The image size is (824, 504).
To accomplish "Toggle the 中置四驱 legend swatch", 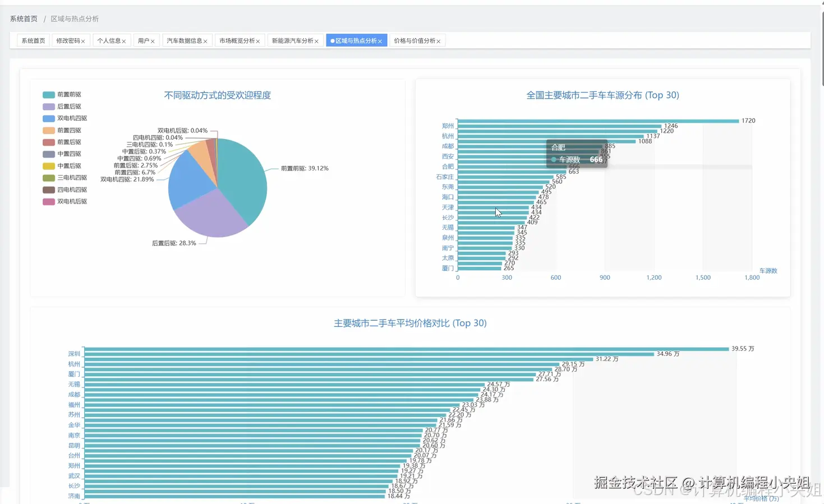I will pyautogui.click(x=49, y=154).
